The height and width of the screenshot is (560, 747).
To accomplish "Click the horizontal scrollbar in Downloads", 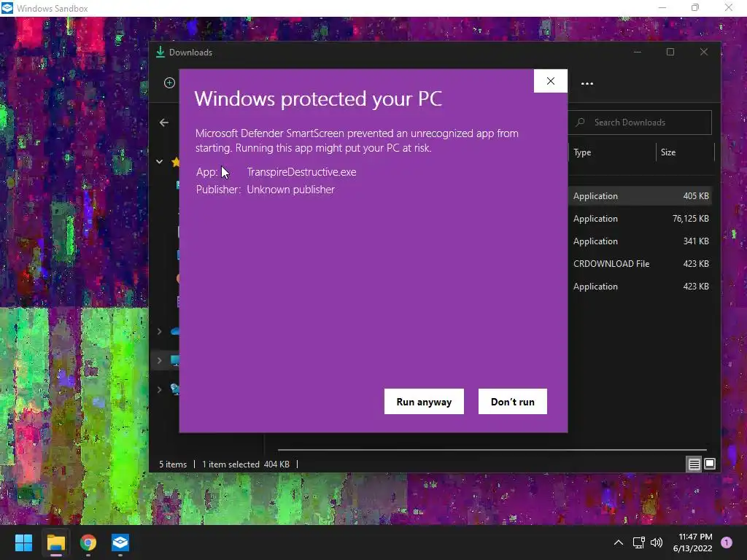I will coord(492,449).
